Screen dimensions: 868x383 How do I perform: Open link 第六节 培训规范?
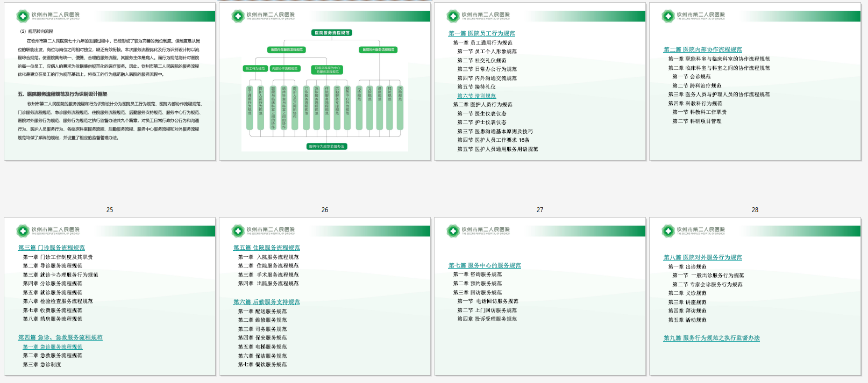pos(476,96)
